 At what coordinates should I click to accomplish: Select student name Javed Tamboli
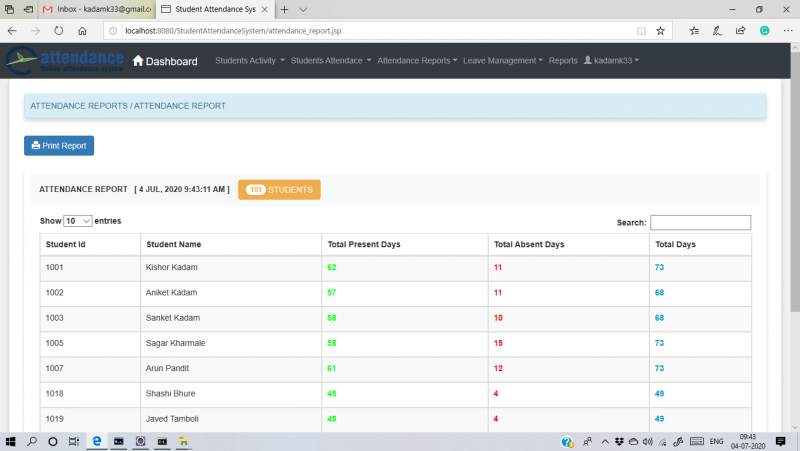(172, 419)
